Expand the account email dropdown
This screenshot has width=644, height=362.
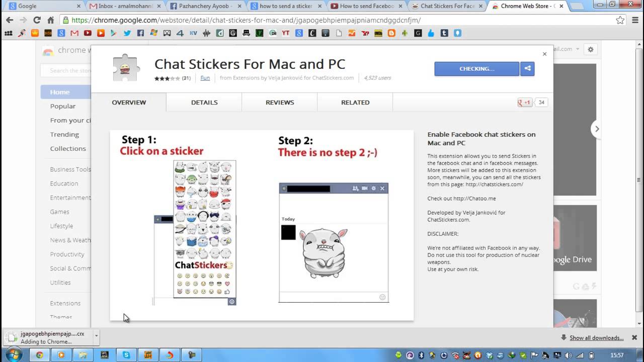pyautogui.click(x=578, y=49)
